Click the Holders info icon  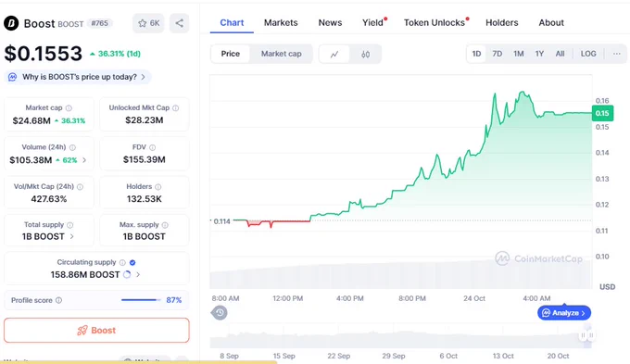coord(157,187)
